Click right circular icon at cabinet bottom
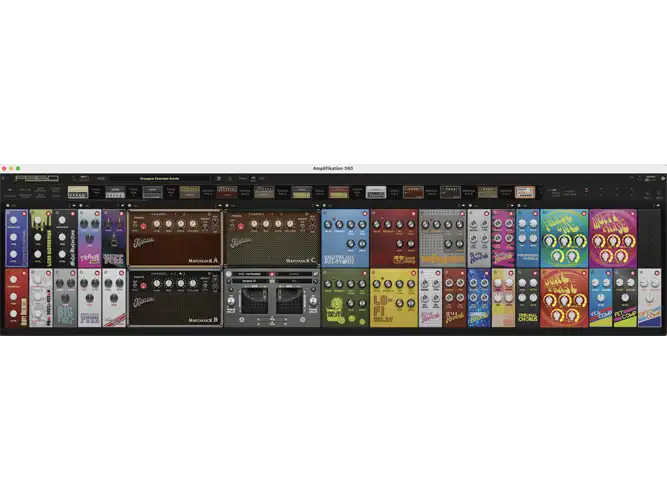 (x=302, y=320)
